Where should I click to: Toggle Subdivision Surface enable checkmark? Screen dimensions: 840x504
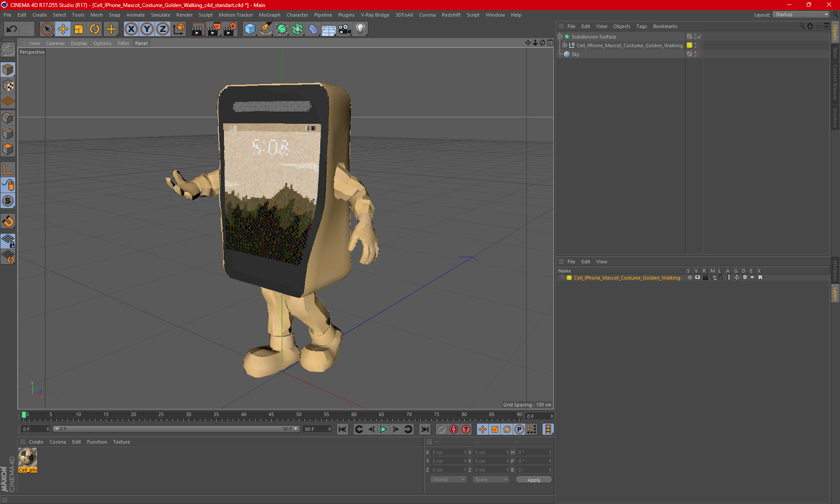(699, 37)
